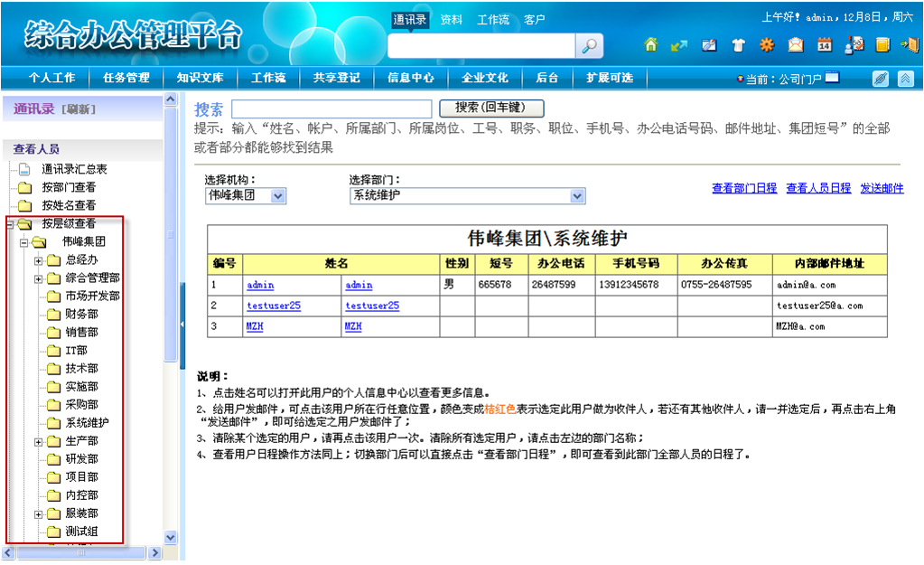Open the first testuser25 name link
The width and height of the screenshot is (924, 565).
pos(274,306)
